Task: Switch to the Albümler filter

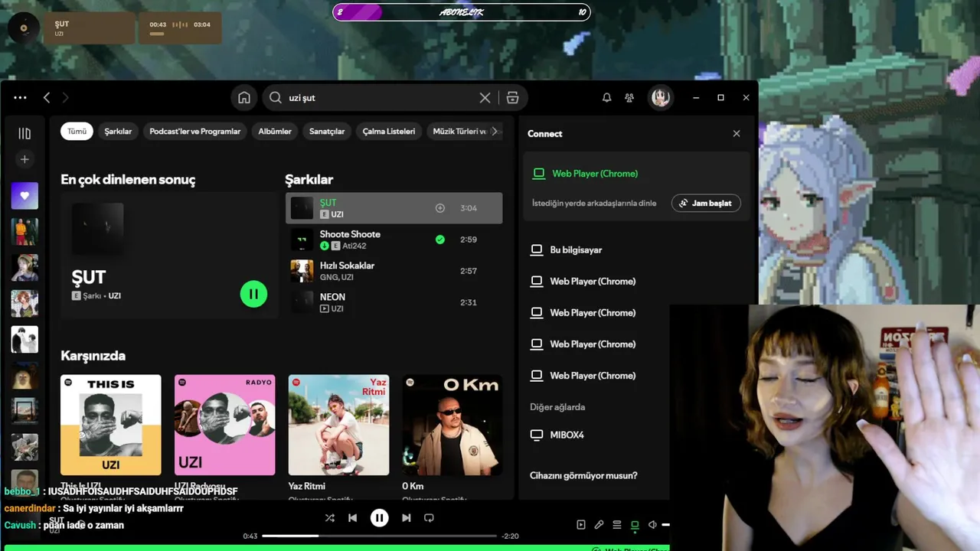Action: 275,132
